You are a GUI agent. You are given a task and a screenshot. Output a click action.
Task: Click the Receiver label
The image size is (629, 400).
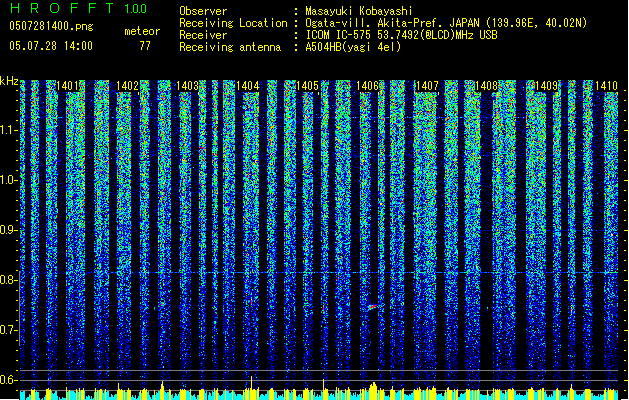coord(203,35)
